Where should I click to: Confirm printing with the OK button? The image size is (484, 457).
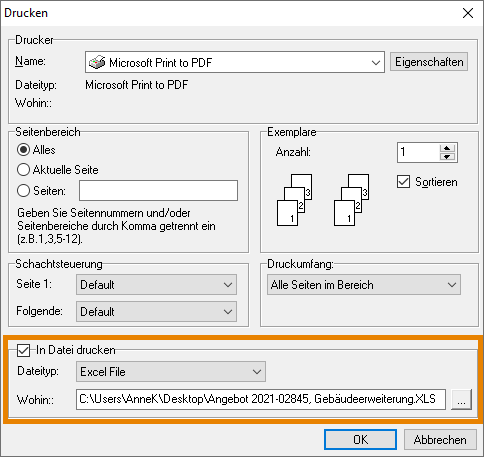[360, 440]
